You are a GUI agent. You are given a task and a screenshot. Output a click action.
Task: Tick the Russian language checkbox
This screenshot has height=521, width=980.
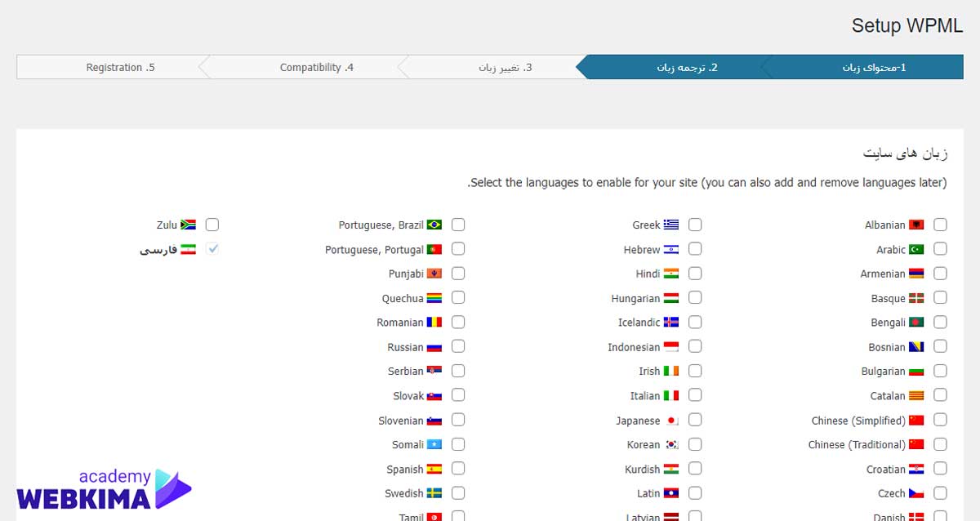(x=458, y=347)
